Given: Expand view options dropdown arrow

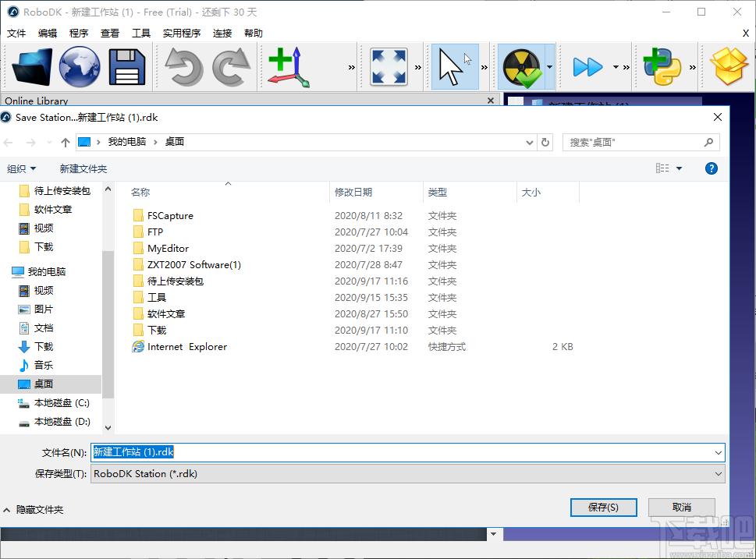Looking at the screenshot, I should pyautogui.click(x=679, y=168).
